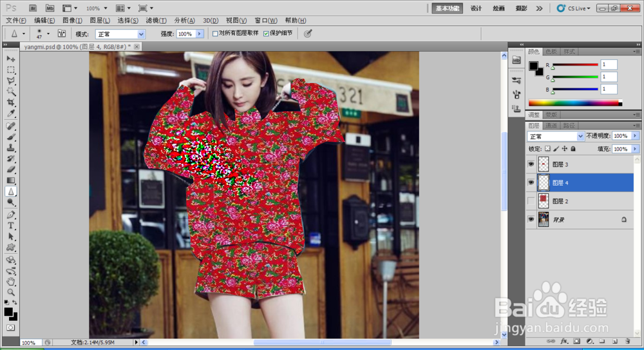Switch to the 色板 tab
This screenshot has width=644, height=350.
point(551,52)
